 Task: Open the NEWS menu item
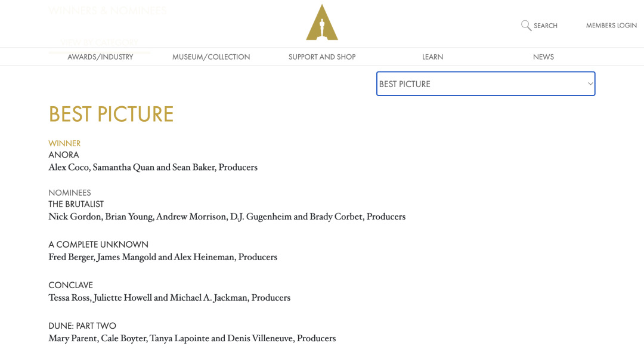click(543, 57)
